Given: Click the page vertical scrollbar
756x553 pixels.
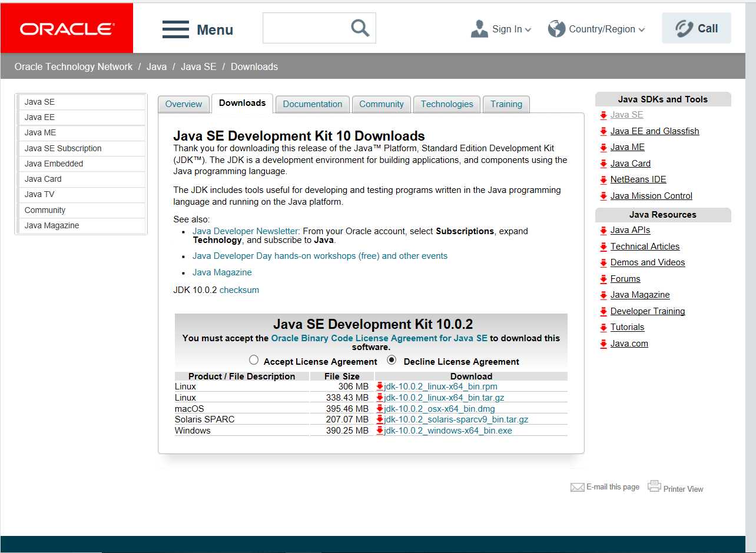Looking at the screenshot, I should tap(750, 276).
